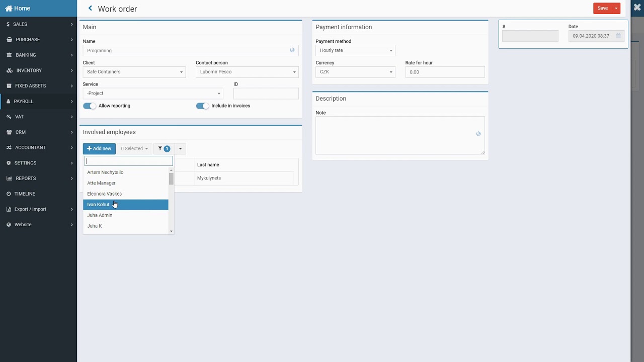This screenshot has height=362, width=644.
Task: Select Eleonora Vaskes from employee list
Action: 126,194
